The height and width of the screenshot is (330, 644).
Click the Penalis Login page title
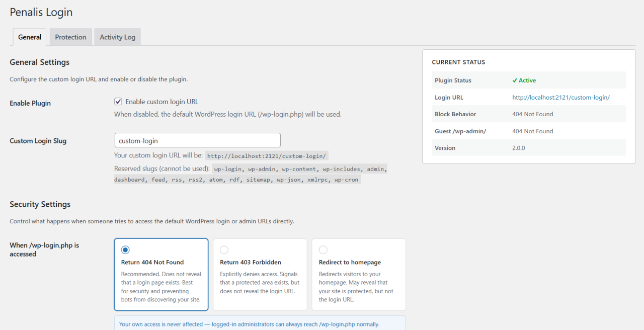[41, 12]
